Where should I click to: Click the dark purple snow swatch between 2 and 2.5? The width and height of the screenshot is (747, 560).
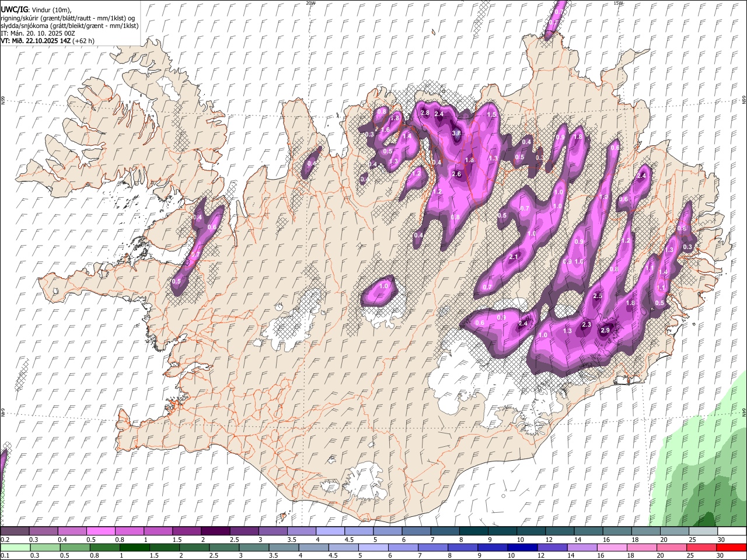[x=215, y=531]
